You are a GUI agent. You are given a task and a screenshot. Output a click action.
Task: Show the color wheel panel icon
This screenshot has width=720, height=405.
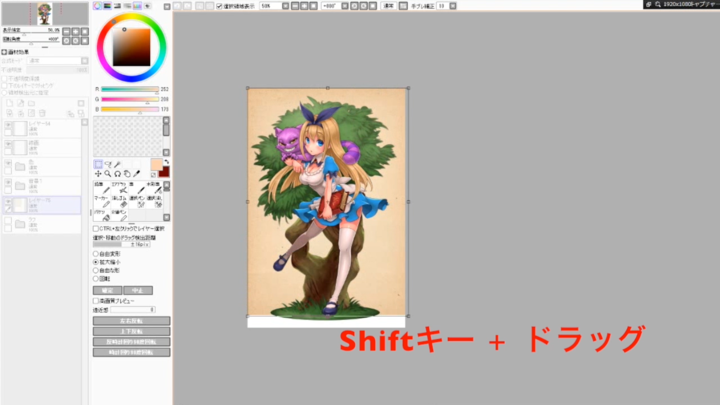[x=97, y=6]
